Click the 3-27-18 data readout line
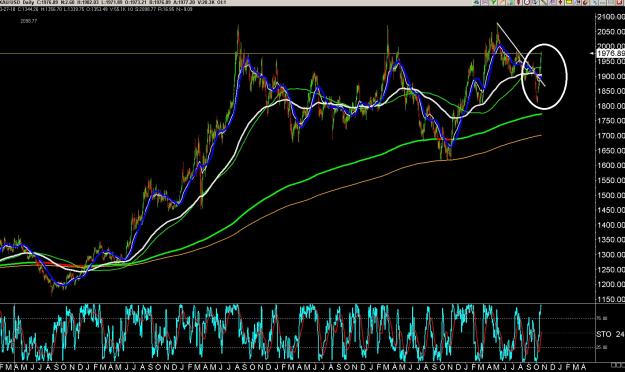Viewport: 625px width, 372px height. (x=96, y=9)
